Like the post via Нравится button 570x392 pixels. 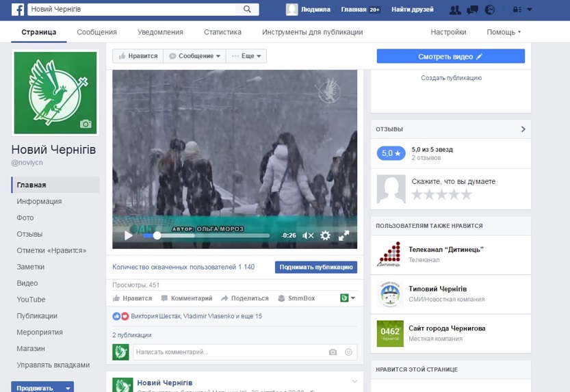(x=132, y=298)
